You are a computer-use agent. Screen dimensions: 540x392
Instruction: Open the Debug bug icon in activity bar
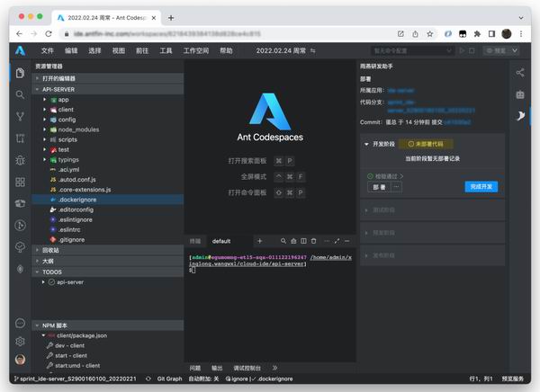tap(20, 160)
